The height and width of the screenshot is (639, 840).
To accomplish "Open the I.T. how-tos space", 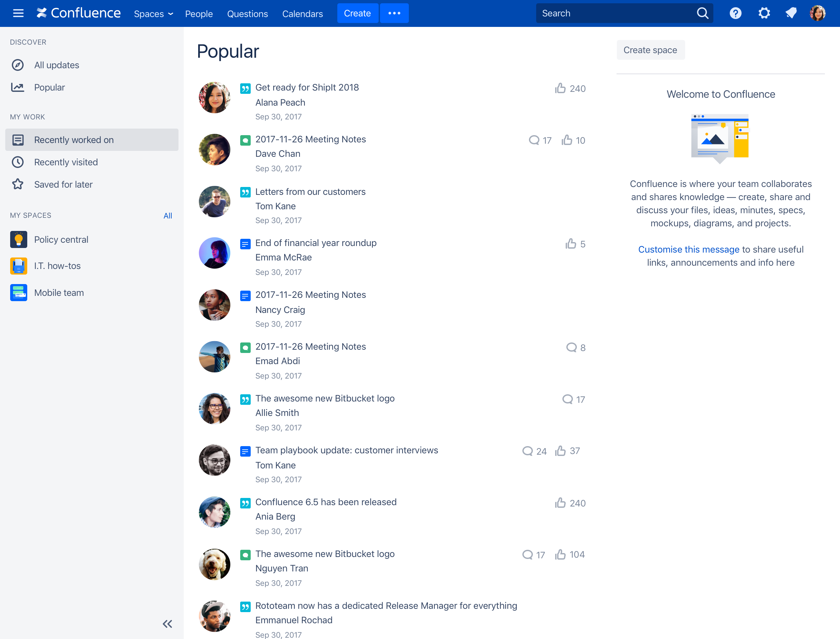I will click(x=57, y=266).
